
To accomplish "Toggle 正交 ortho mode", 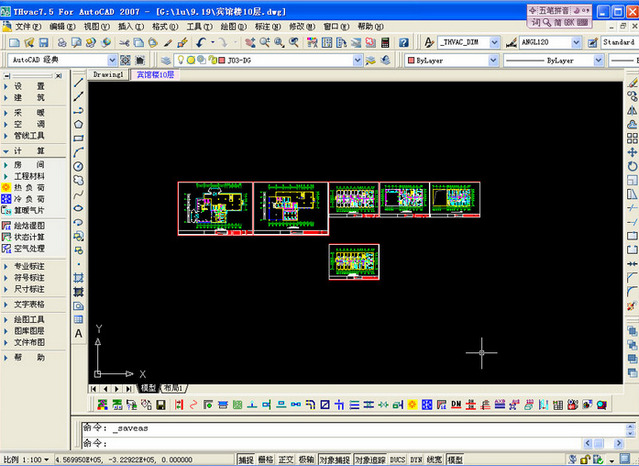I will click(286, 459).
